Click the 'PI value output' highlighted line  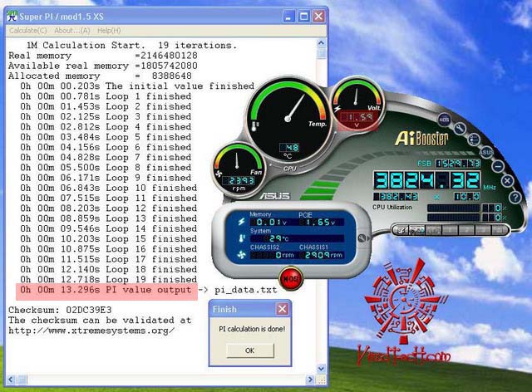(106, 291)
